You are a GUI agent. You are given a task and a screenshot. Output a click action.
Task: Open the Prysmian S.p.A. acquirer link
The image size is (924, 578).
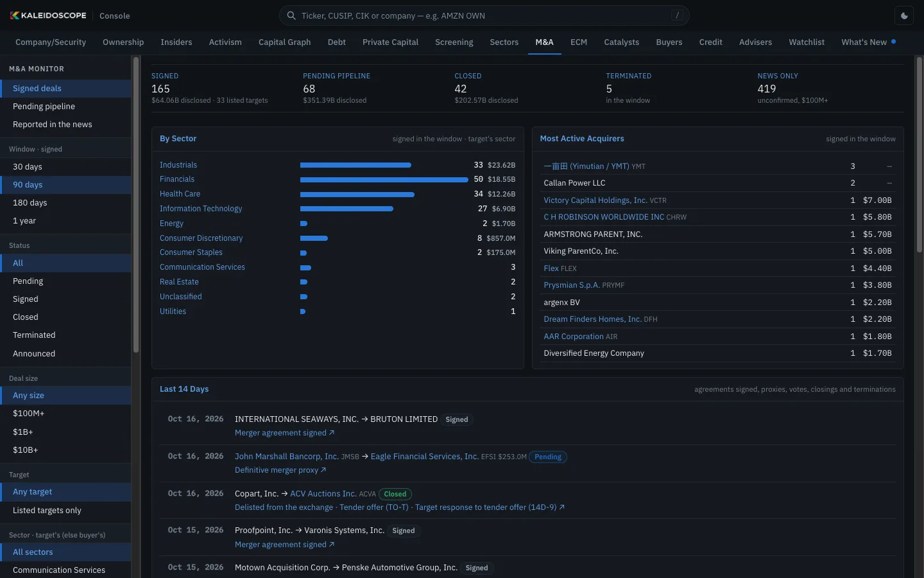point(572,285)
